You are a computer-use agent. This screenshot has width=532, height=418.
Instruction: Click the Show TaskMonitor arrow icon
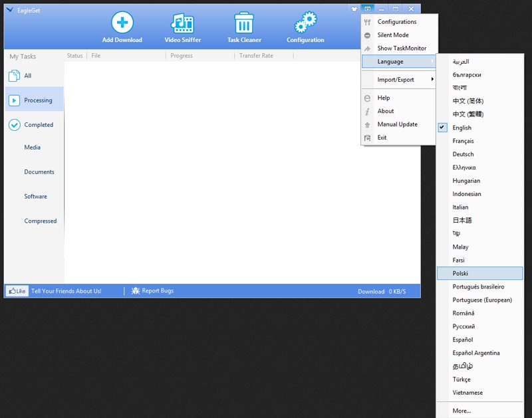click(367, 49)
